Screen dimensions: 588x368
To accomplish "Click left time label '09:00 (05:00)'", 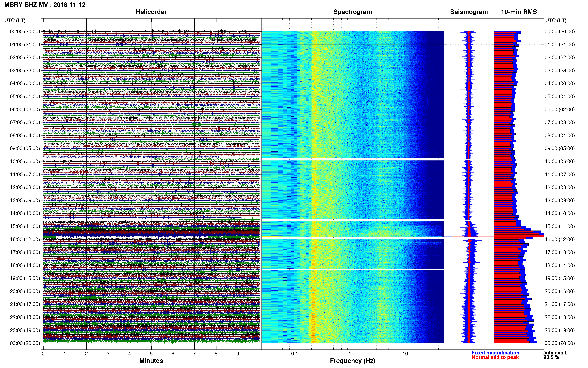I will [x=25, y=148].
